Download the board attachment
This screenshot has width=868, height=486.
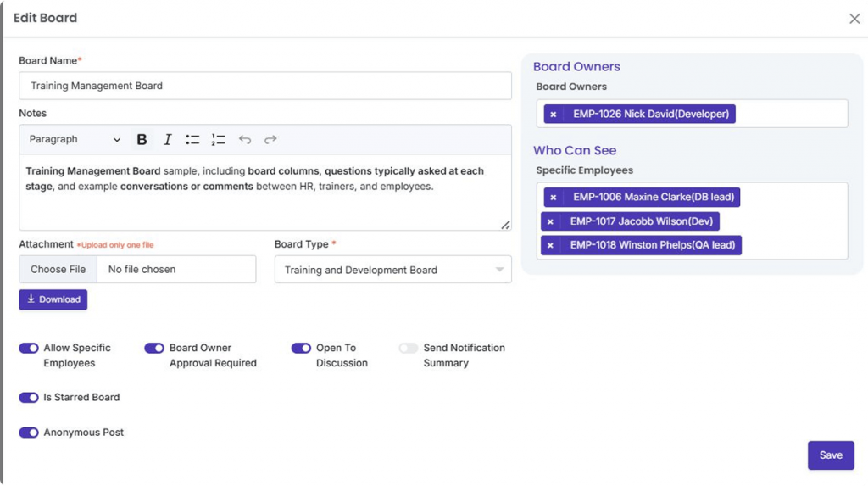tap(53, 299)
